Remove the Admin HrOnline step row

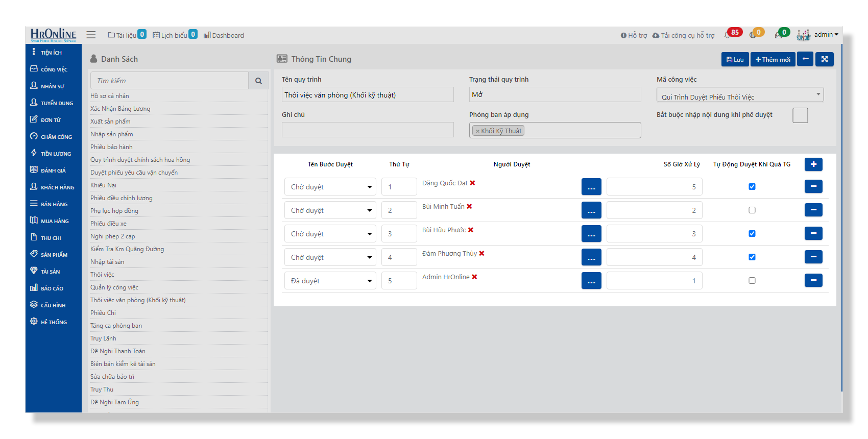click(813, 280)
